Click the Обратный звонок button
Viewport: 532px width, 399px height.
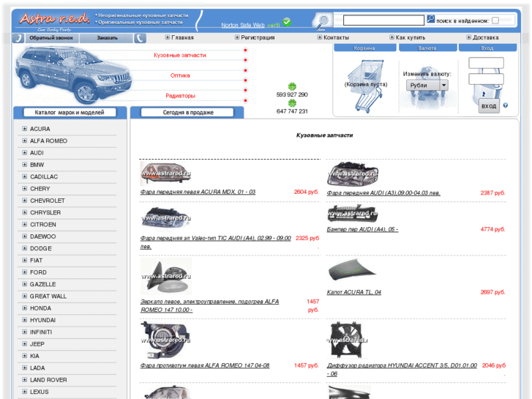(51, 37)
